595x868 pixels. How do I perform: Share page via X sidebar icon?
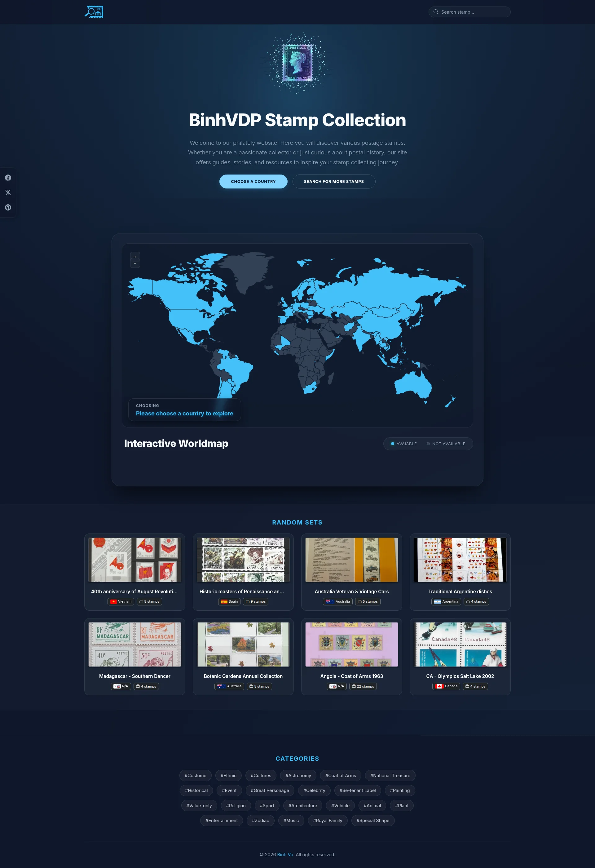tap(8, 193)
